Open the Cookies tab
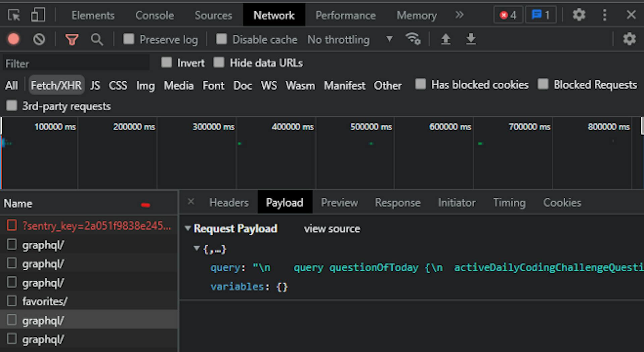The image size is (644, 352). tap(562, 203)
